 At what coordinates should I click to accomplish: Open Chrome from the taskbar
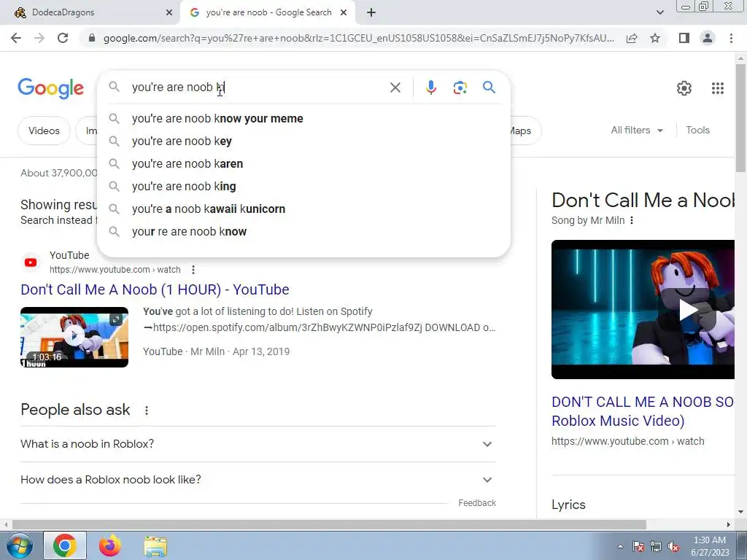pyautogui.click(x=65, y=545)
